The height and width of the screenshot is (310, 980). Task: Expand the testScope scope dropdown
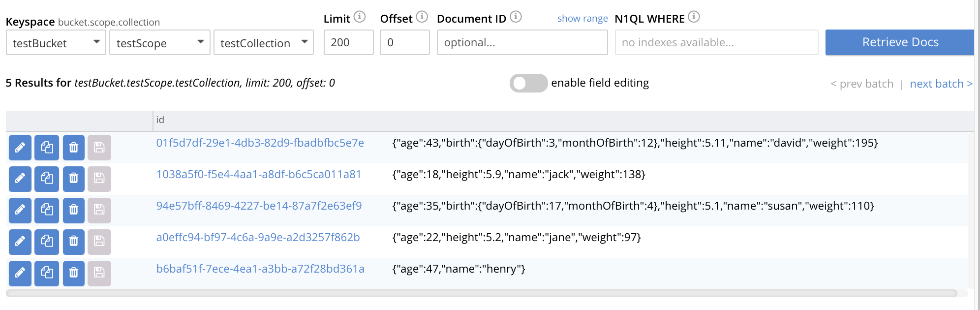tap(159, 43)
